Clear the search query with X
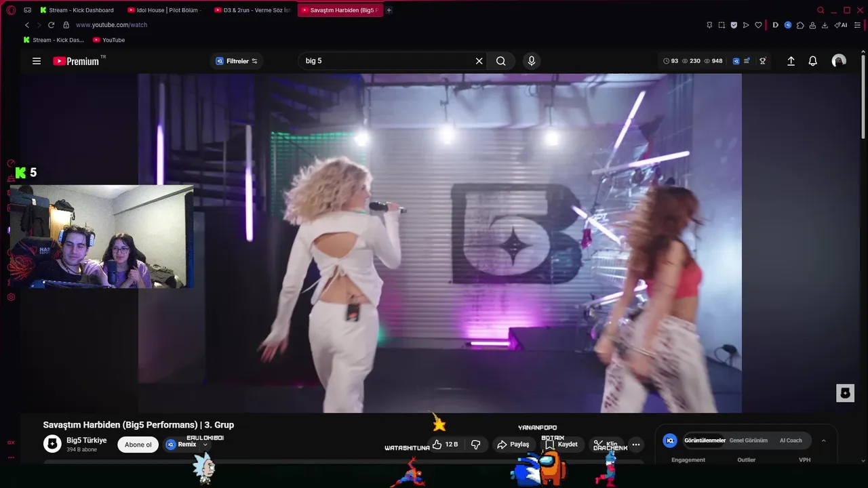 coord(479,61)
